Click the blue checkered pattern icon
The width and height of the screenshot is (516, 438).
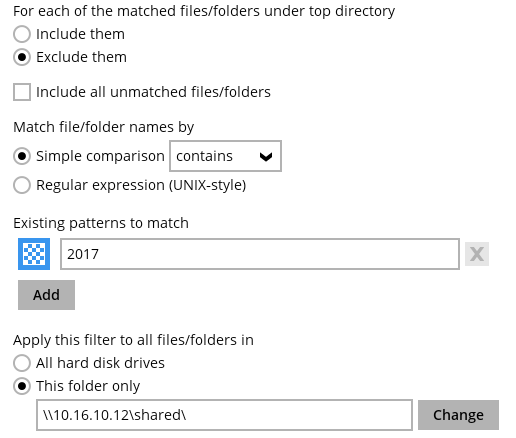click(x=34, y=254)
